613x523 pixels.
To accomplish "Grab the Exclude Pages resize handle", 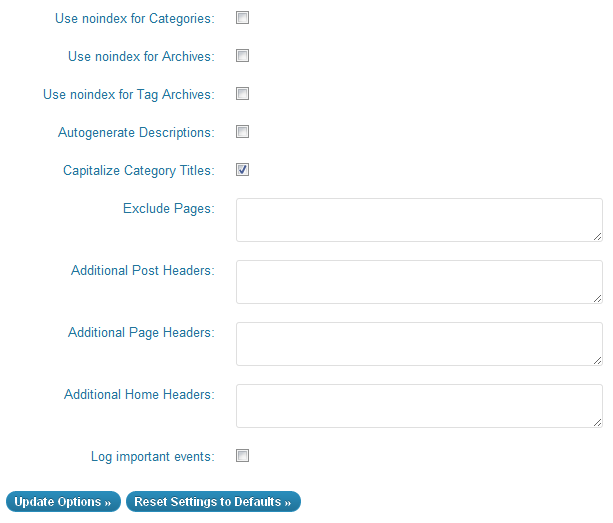I will tap(597, 236).
